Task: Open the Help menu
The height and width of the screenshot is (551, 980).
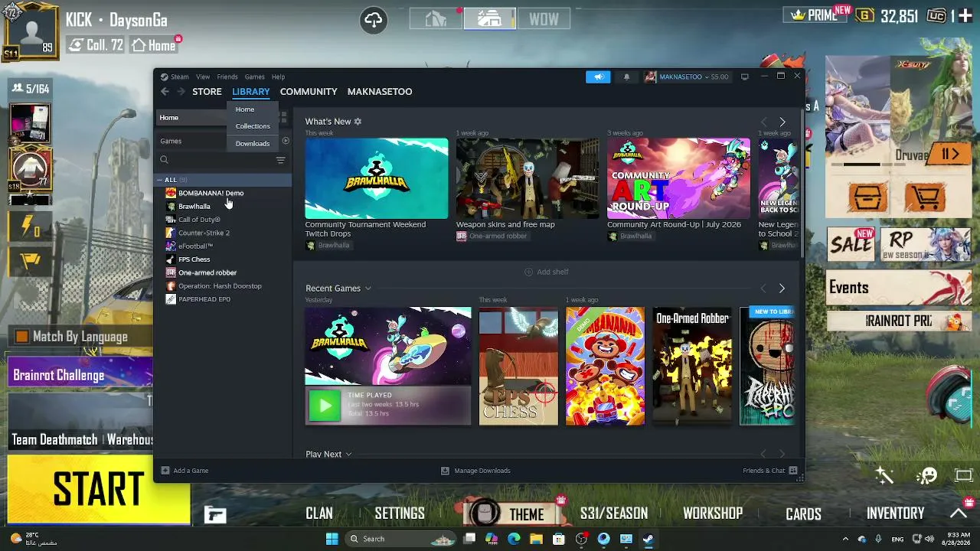Action: point(278,77)
